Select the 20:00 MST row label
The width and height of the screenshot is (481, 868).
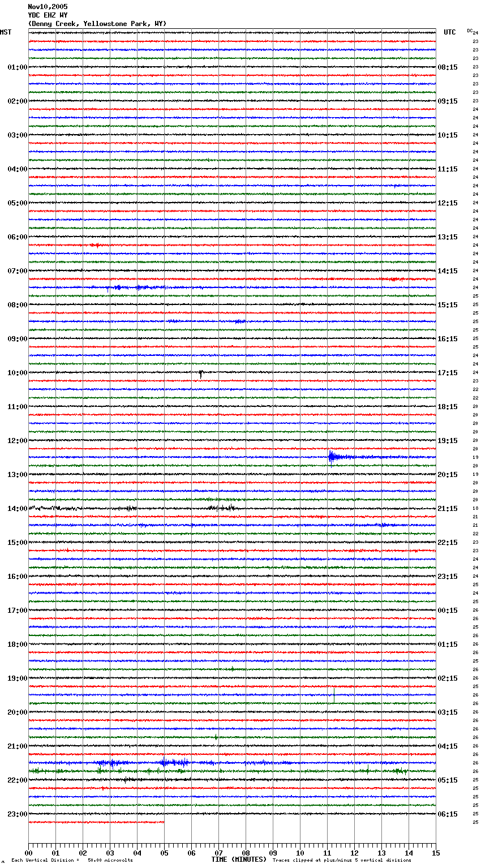(17, 712)
